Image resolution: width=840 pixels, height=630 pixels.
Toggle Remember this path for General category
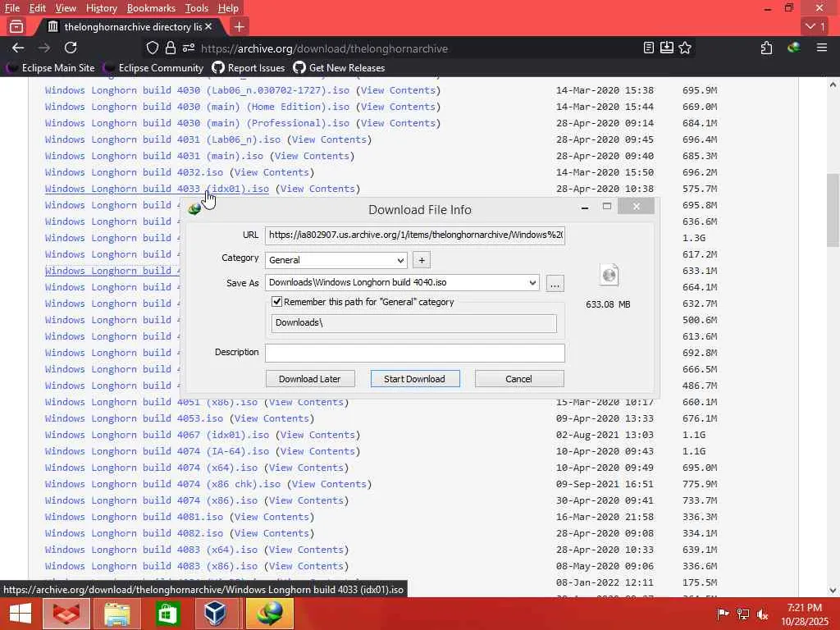[x=277, y=302]
